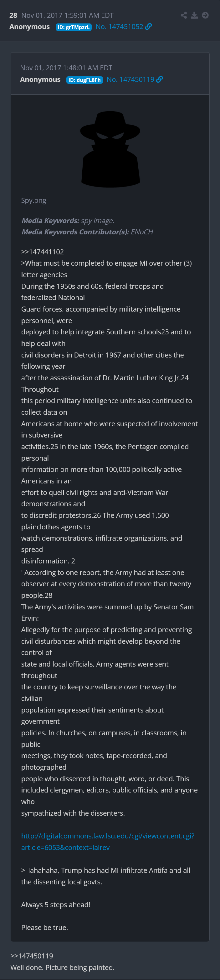Viewport: 220px width, 980px height.
Task: Click the >>147441102 reply reference
Action: point(42,252)
